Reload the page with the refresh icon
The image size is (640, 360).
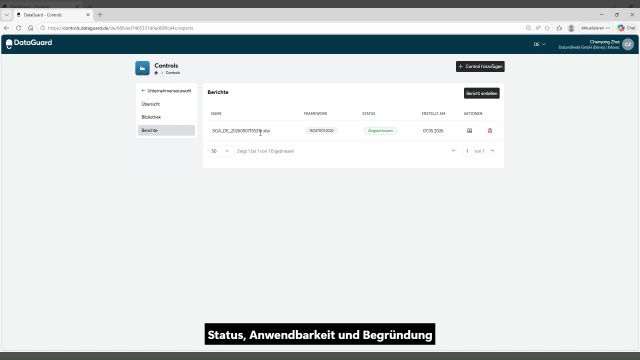point(18,28)
